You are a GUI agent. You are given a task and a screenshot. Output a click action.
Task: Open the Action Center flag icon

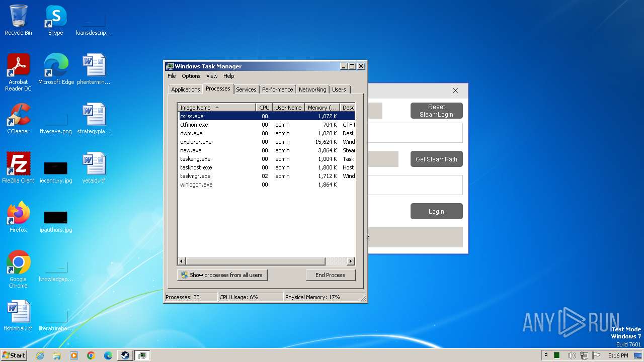point(596,355)
